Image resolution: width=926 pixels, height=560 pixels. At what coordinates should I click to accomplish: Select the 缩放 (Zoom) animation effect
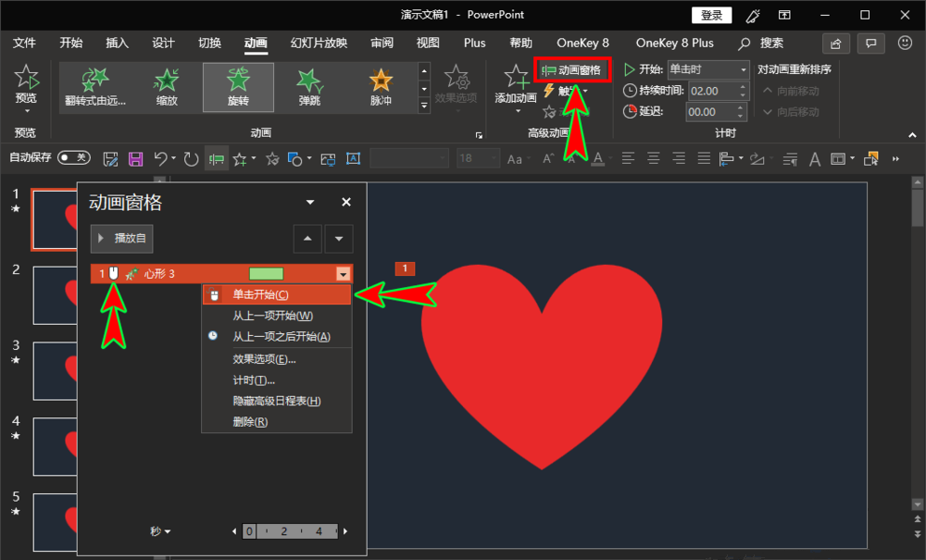click(x=167, y=86)
